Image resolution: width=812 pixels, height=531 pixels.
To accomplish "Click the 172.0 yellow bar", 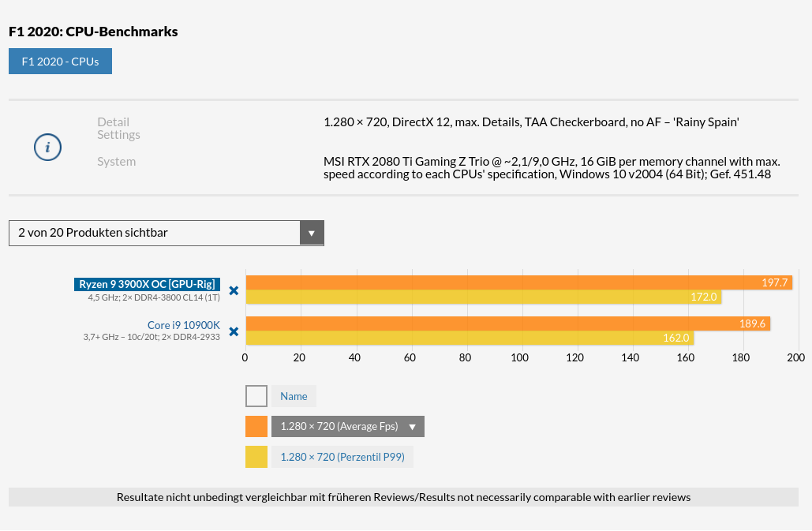I will pyautogui.click(x=484, y=297).
